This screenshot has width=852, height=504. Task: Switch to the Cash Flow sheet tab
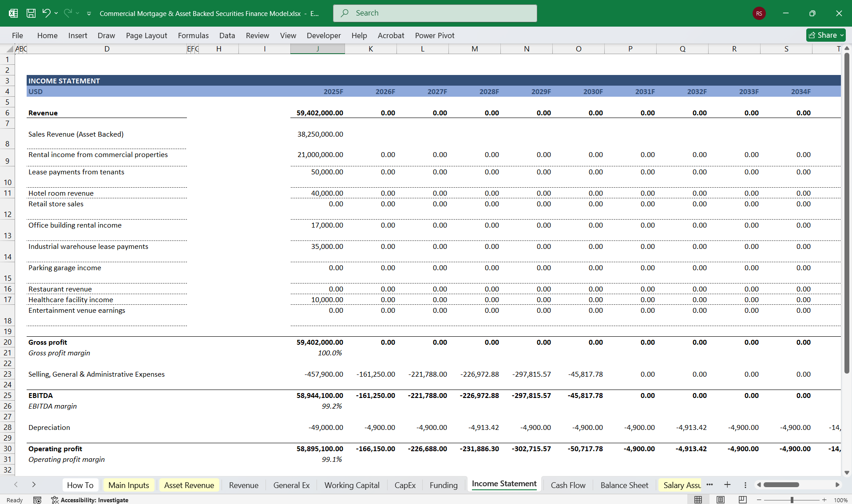pos(568,485)
